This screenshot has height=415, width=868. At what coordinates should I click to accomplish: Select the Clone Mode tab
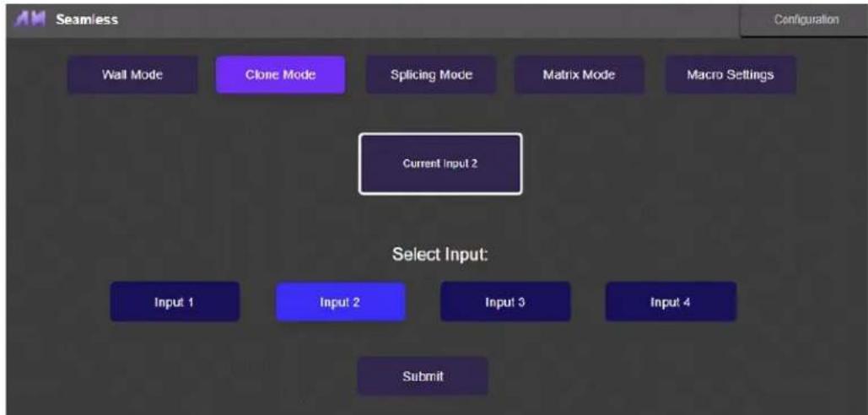click(281, 75)
